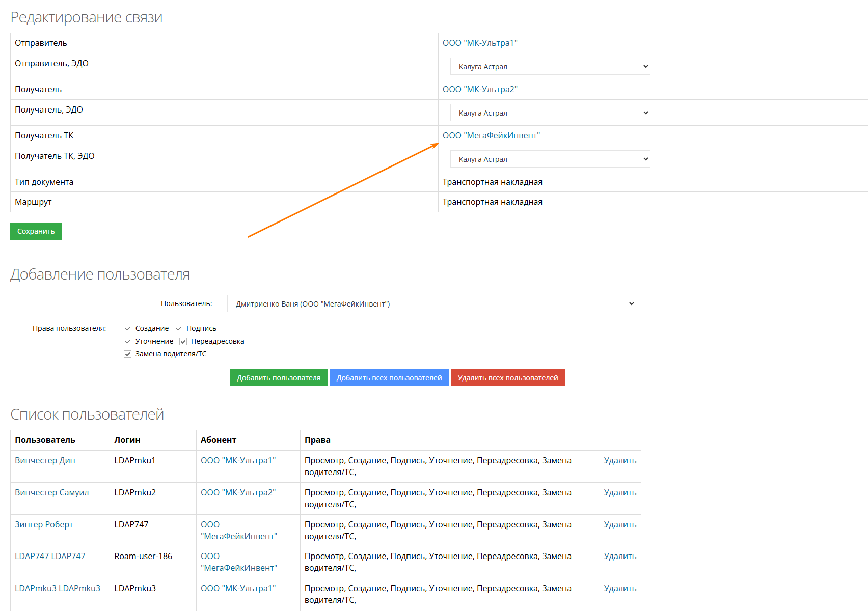Open the Получатель ТК ЭДО dropdown
Image resolution: width=868 pixels, height=611 pixels.
(x=550, y=159)
